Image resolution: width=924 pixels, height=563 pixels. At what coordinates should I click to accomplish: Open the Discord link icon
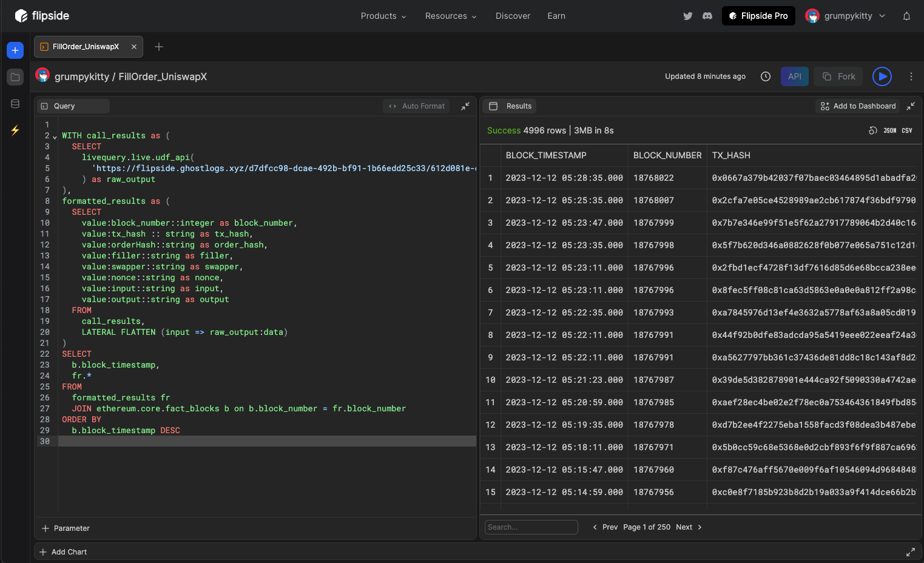pyautogui.click(x=707, y=16)
